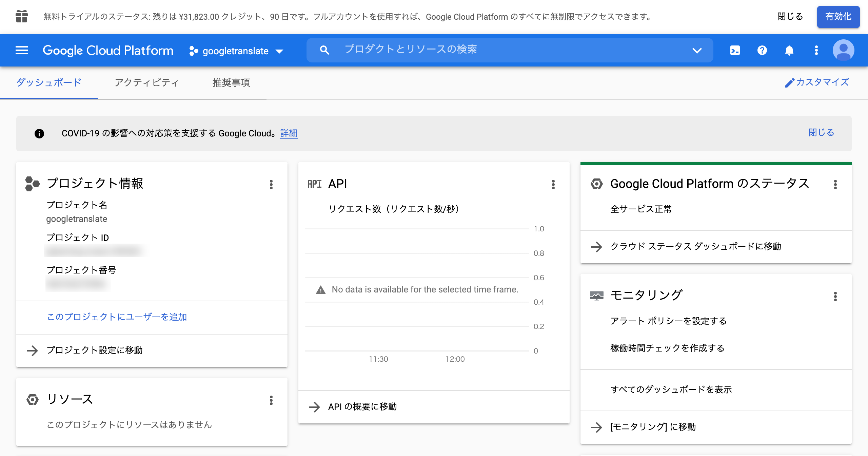This screenshot has width=868, height=456.
Task: Open API card three-dot menu
Action: [553, 184]
